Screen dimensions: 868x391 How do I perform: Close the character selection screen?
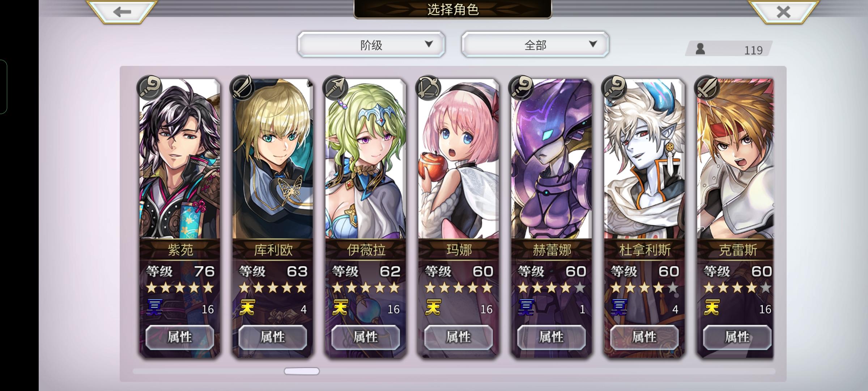[783, 12]
